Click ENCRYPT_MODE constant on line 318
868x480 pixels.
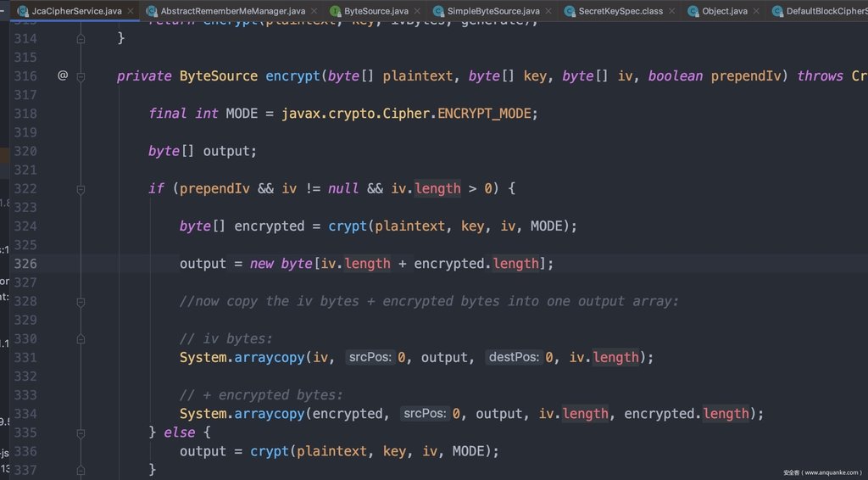point(484,114)
